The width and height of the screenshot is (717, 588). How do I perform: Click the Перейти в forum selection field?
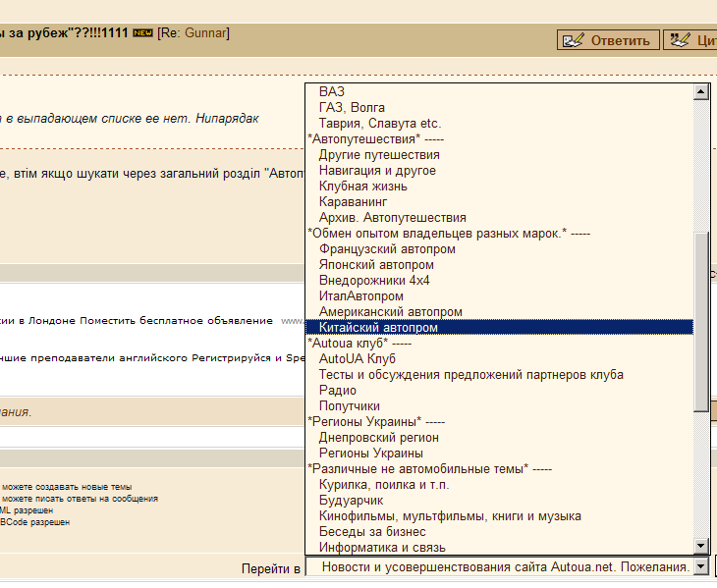click(x=499, y=567)
